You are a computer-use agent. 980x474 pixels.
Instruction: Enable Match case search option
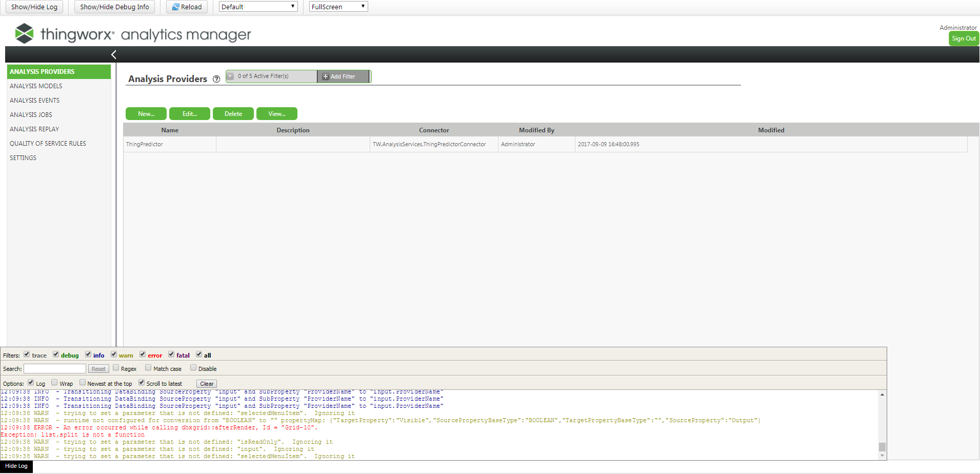click(x=148, y=368)
